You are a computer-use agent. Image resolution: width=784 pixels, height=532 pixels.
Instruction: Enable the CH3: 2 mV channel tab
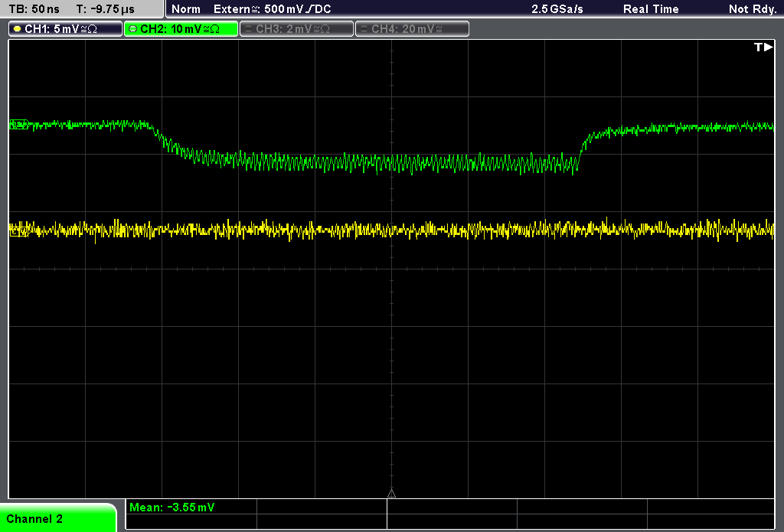click(296, 29)
